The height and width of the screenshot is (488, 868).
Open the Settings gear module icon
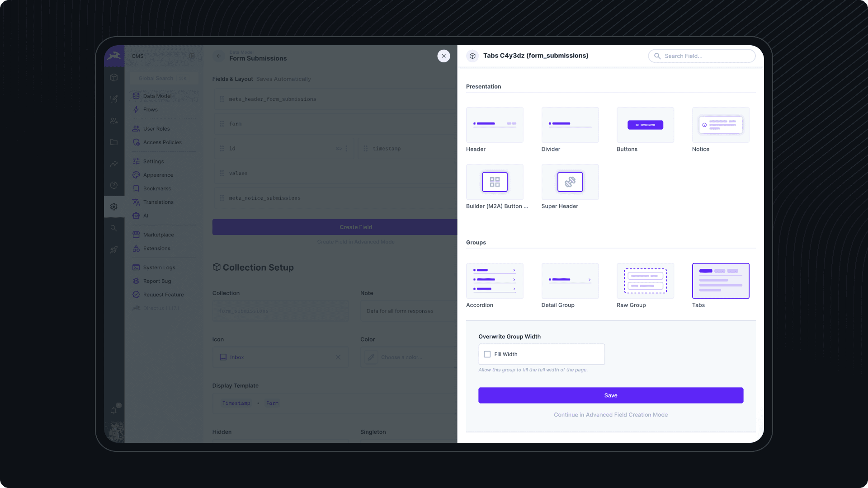(x=114, y=206)
